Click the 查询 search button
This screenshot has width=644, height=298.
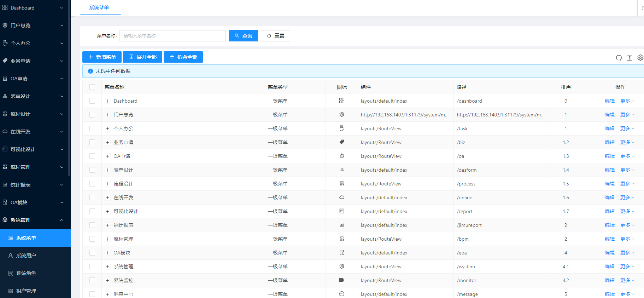[243, 36]
